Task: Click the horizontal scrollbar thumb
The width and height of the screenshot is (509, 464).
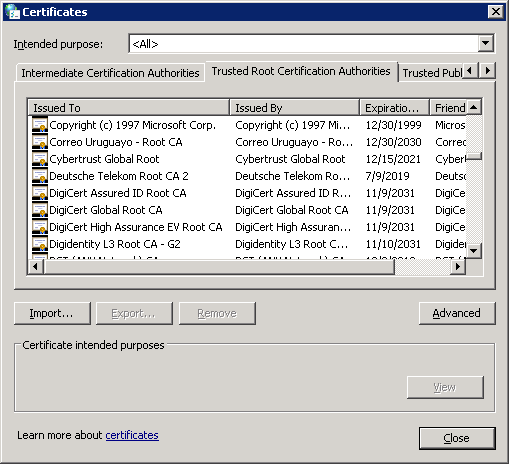Action: coord(219,267)
